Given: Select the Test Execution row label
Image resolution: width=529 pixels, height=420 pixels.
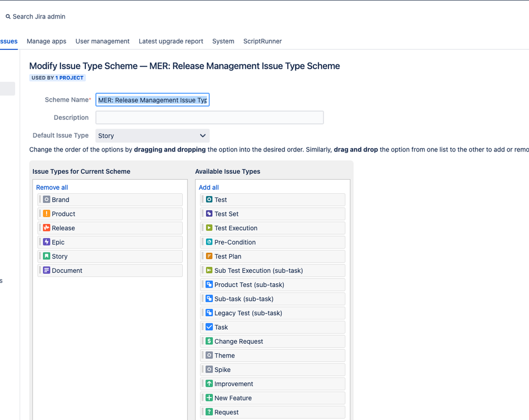Looking at the screenshot, I should (236, 228).
